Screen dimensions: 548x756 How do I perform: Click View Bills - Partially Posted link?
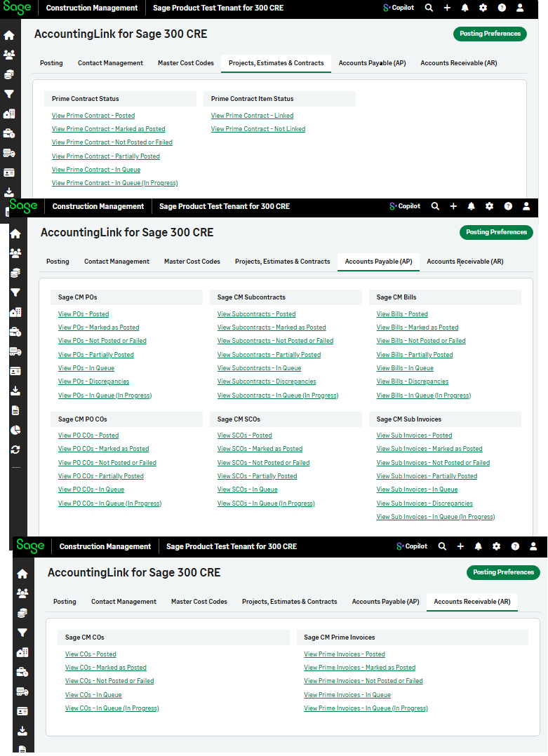(x=415, y=355)
